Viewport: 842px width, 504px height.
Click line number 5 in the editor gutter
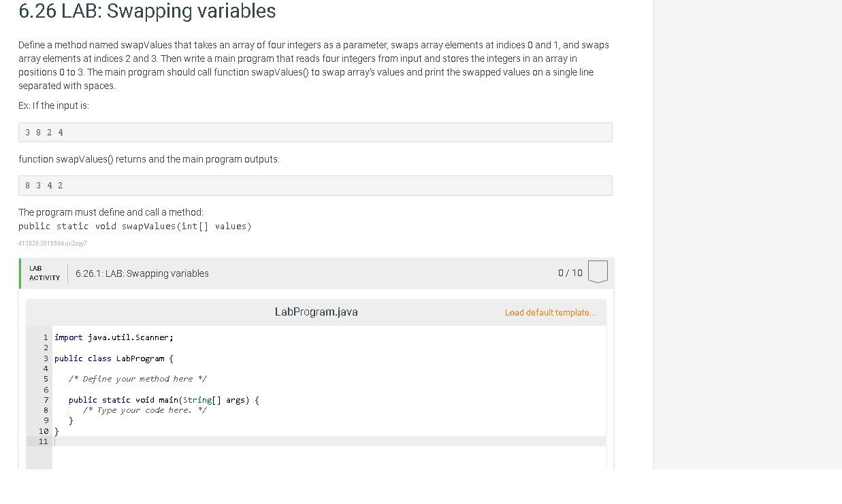pos(46,379)
